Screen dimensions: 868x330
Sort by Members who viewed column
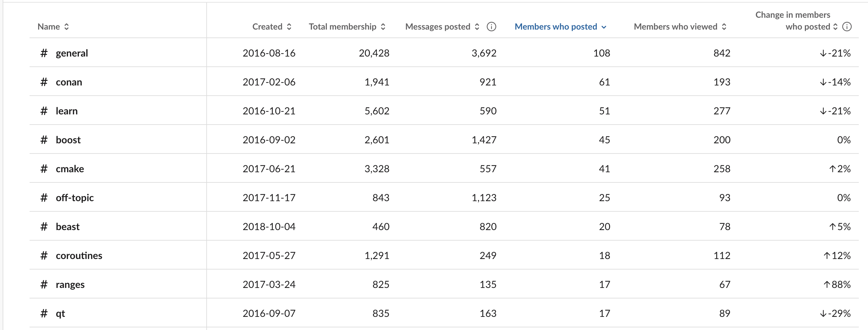[680, 27]
